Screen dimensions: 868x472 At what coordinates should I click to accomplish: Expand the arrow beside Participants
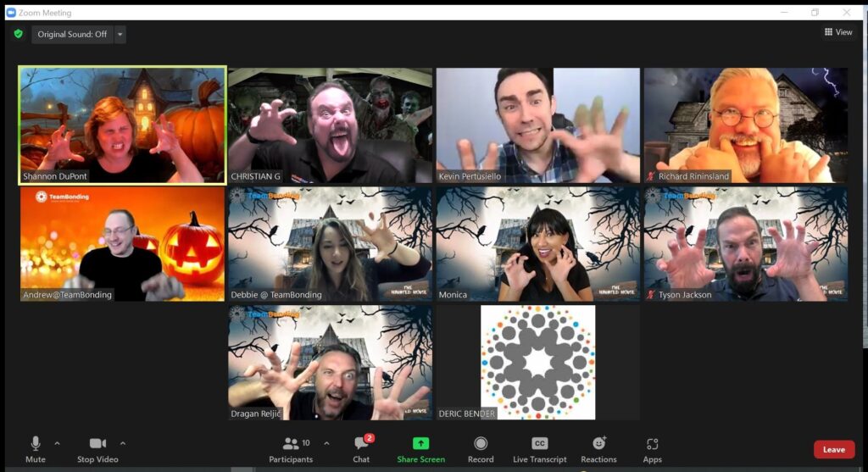326,443
